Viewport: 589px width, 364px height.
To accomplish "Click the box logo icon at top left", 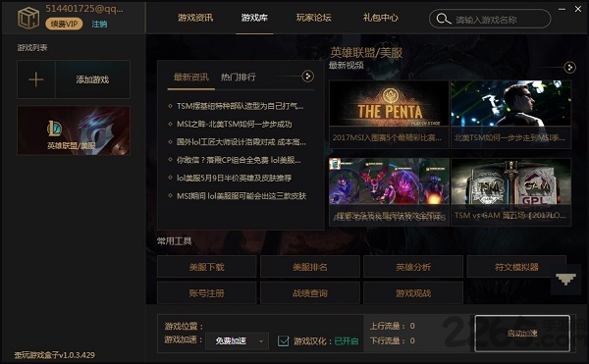I will pos(28,18).
